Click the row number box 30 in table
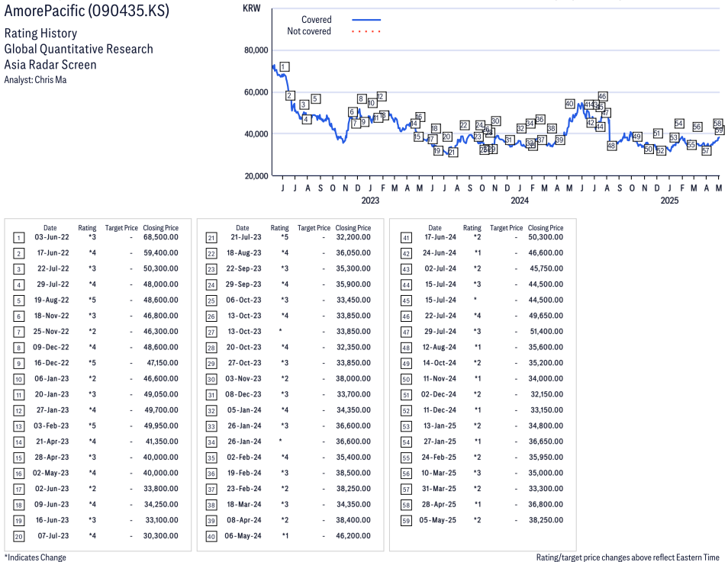This screenshot has width=728, height=562. pos(211,380)
